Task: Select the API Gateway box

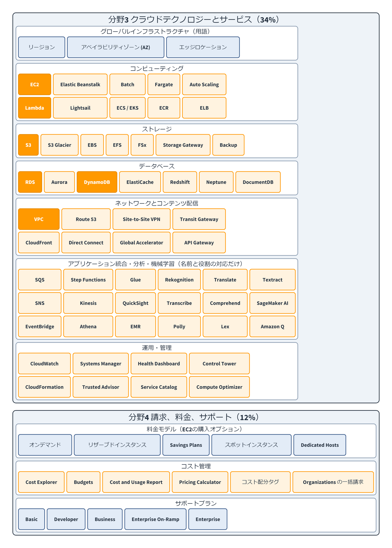Action: pyautogui.click(x=199, y=243)
